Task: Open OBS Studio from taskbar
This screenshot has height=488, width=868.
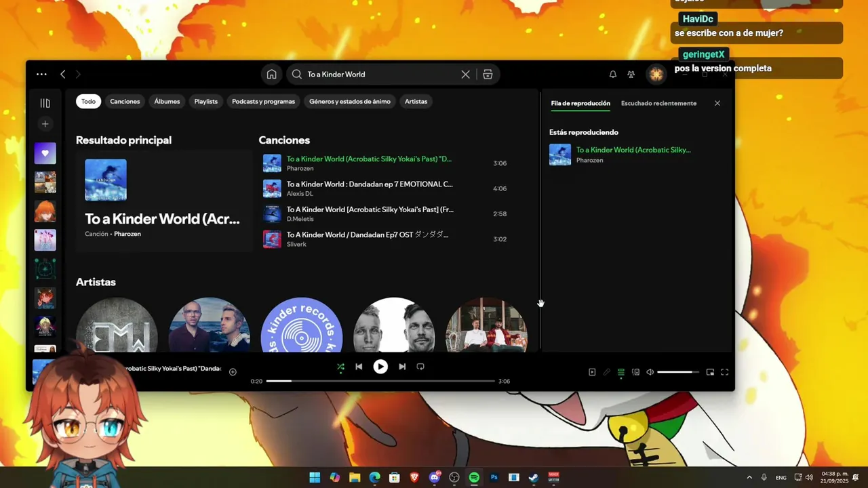Action: (454, 478)
